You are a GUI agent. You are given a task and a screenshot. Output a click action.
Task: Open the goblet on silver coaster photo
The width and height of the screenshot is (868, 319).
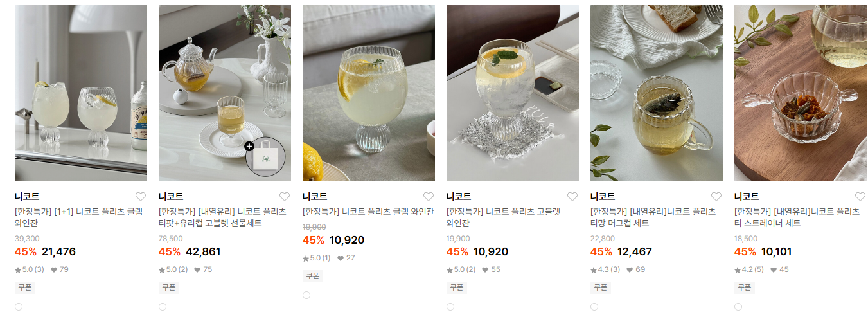tap(513, 93)
